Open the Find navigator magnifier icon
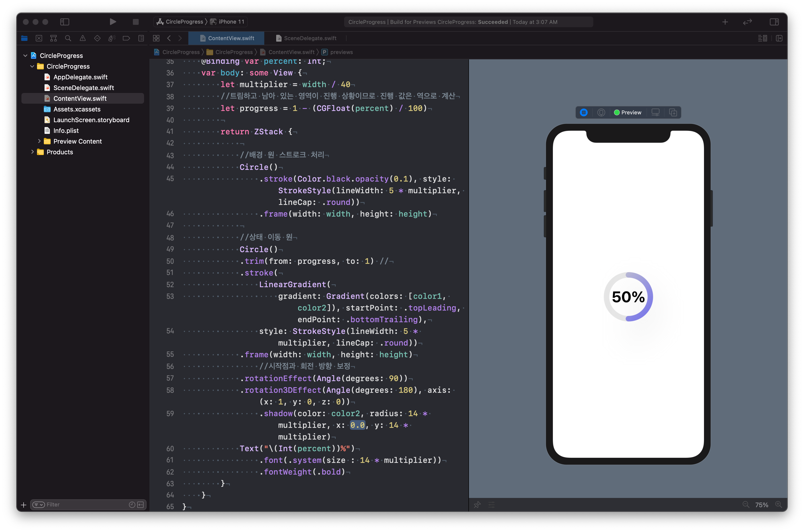The image size is (804, 532). pyautogui.click(x=68, y=38)
